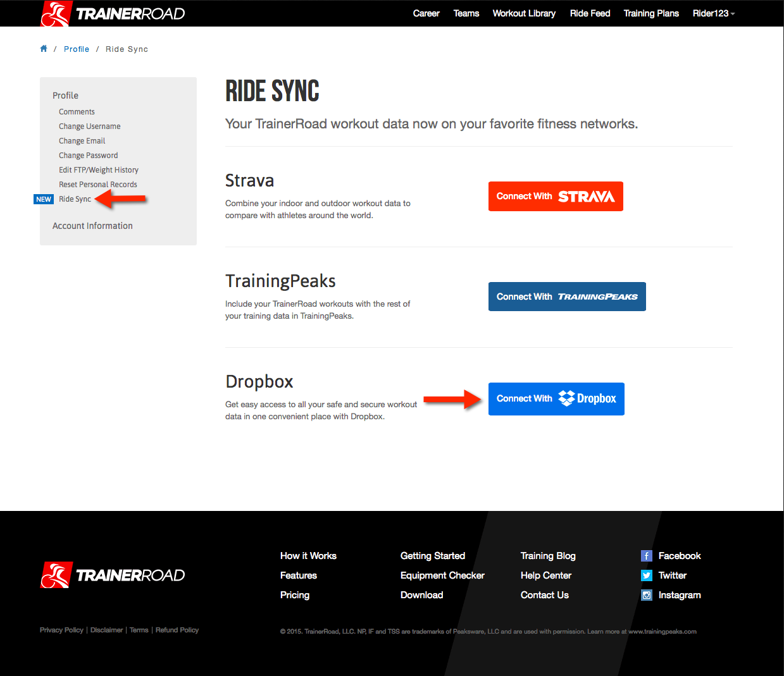Click Connect With TrainingPeaks button
Viewport: 784px width, 676px height.
(567, 297)
